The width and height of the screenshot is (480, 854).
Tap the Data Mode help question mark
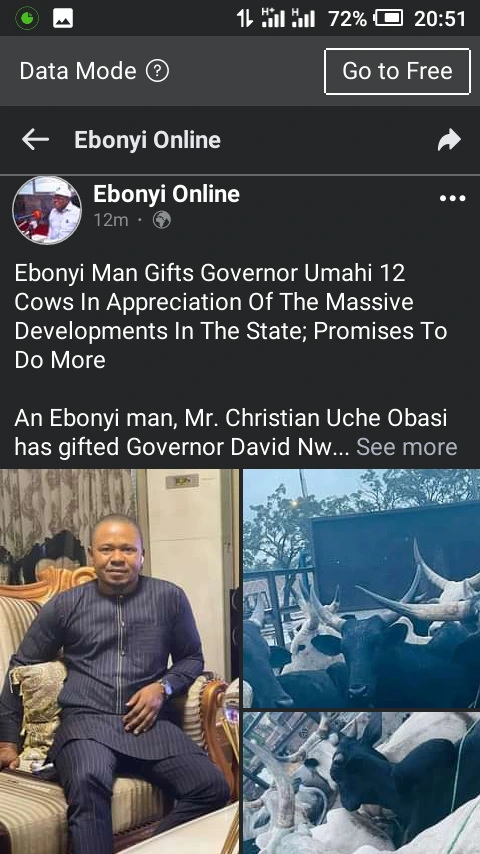click(x=157, y=71)
